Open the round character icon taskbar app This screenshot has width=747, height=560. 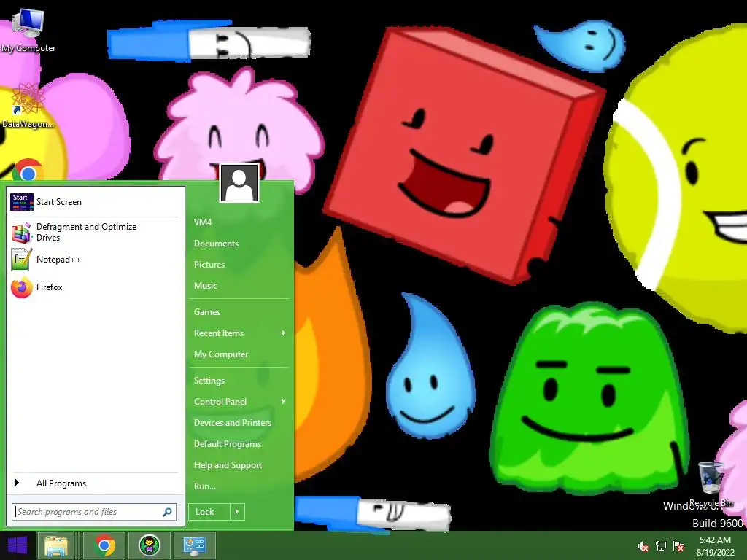(x=149, y=545)
